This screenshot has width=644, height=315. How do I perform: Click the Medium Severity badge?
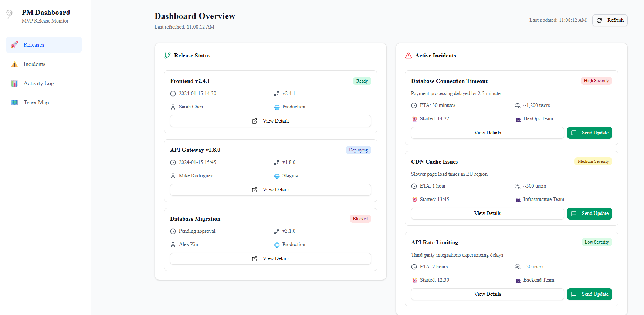593,161
